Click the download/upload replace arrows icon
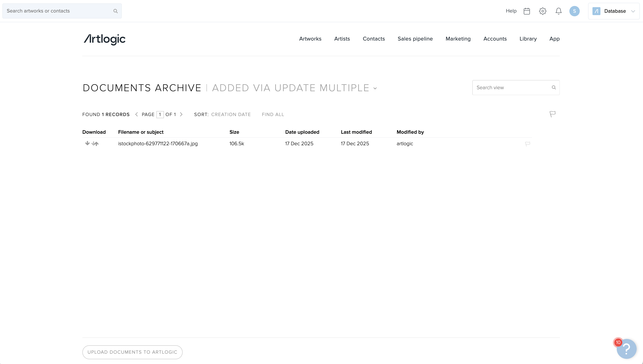Image resolution: width=643 pixels, height=364 pixels. click(95, 143)
